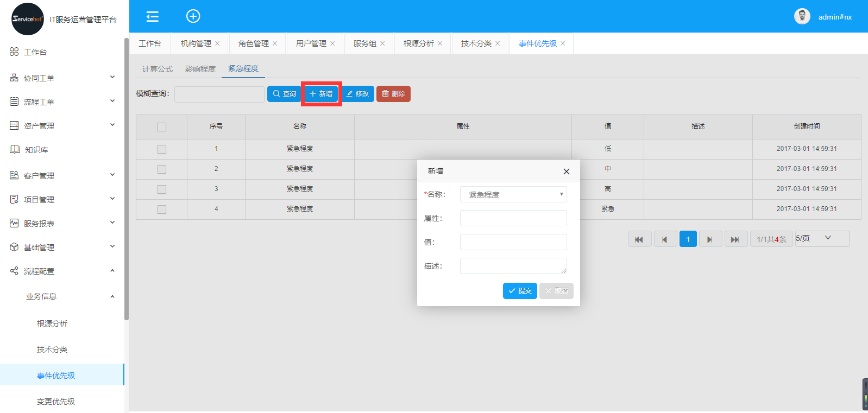Go to the next page arrow
This screenshot has width=868, height=413.
709,239
